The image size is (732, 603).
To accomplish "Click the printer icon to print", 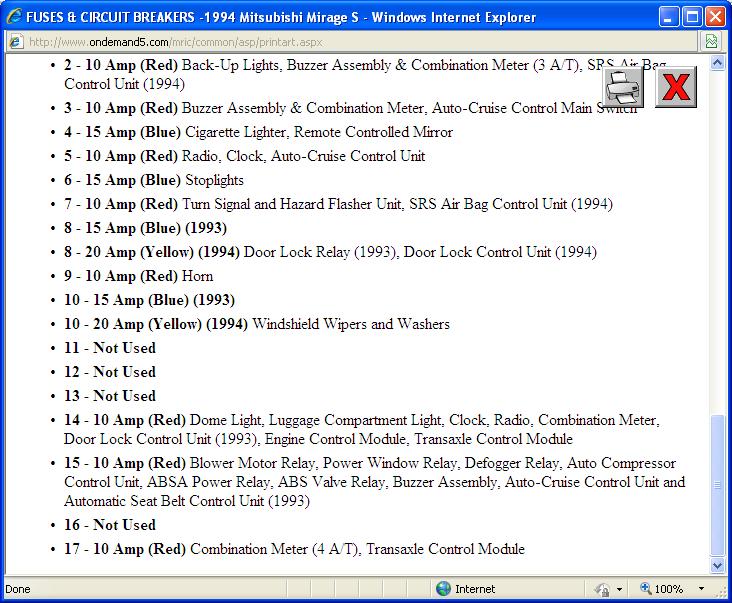I will click(623, 87).
